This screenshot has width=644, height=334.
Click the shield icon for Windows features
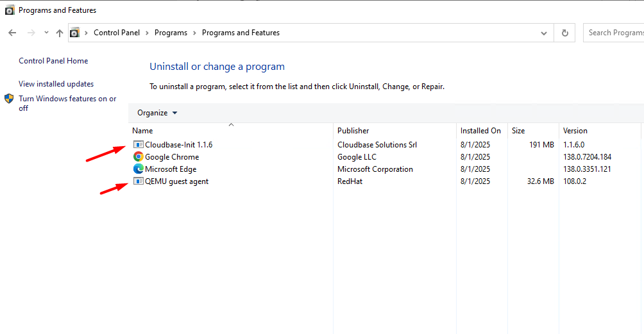10,99
